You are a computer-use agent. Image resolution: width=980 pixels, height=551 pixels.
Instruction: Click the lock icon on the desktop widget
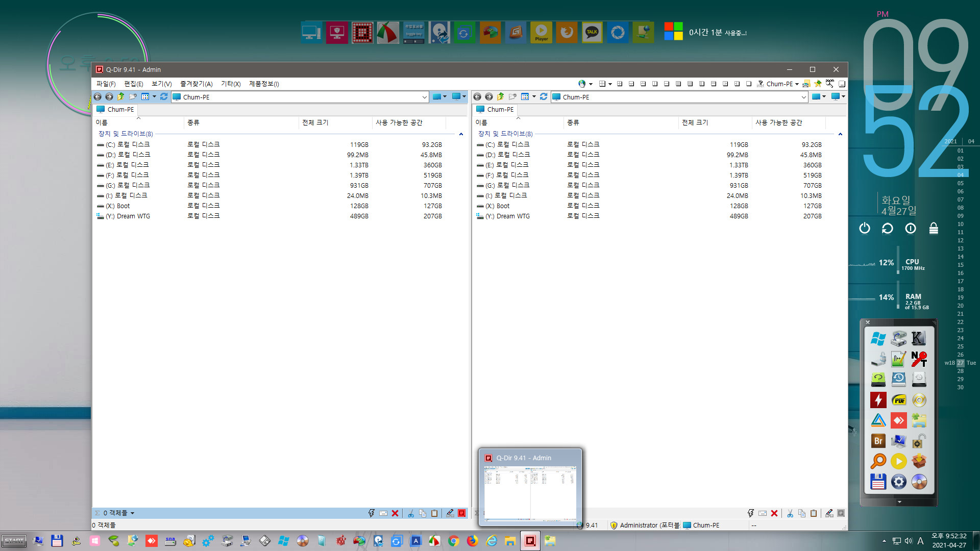(x=934, y=228)
